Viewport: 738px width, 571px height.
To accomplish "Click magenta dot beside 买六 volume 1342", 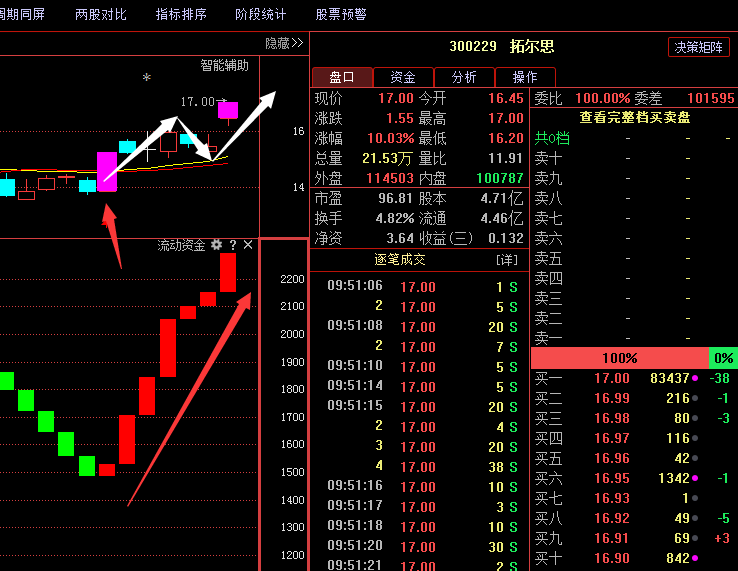I will click(696, 478).
